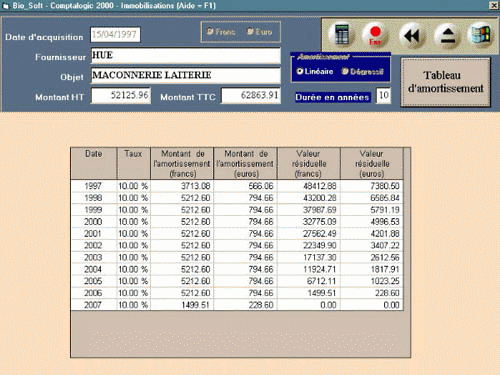Click residual value 27562.49
Image resolution: width=500 pixels, height=375 pixels.
pos(309,234)
